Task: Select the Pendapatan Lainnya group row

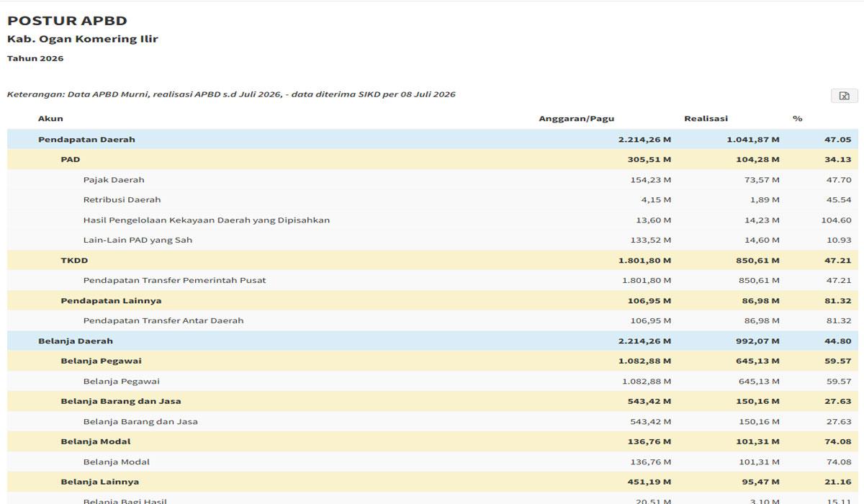Action: [433, 301]
